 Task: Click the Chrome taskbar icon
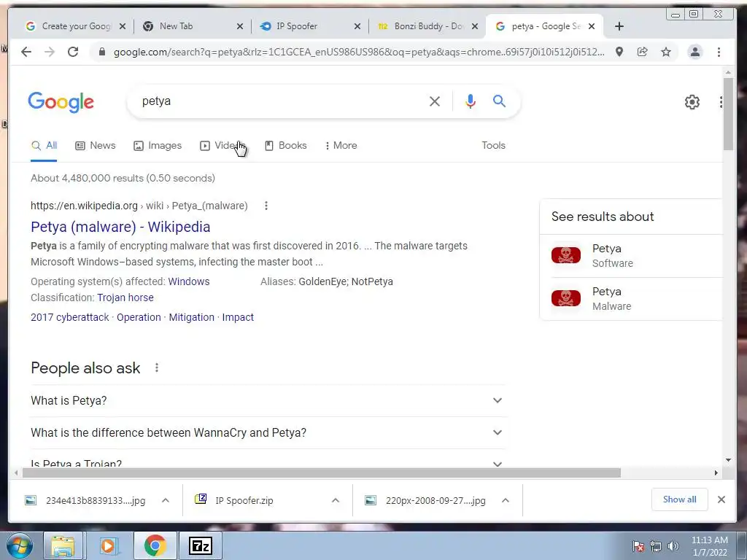pos(155,545)
